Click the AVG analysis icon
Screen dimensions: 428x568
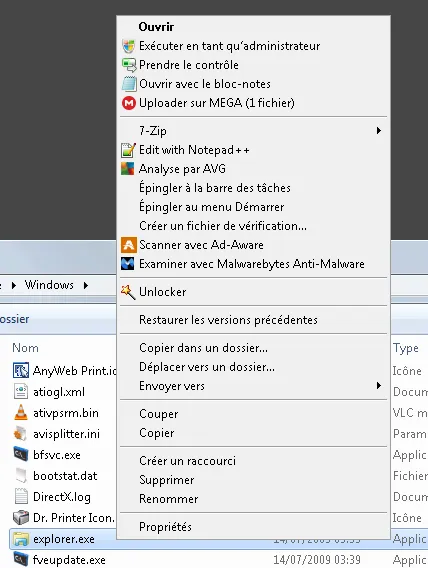pos(127,169)
